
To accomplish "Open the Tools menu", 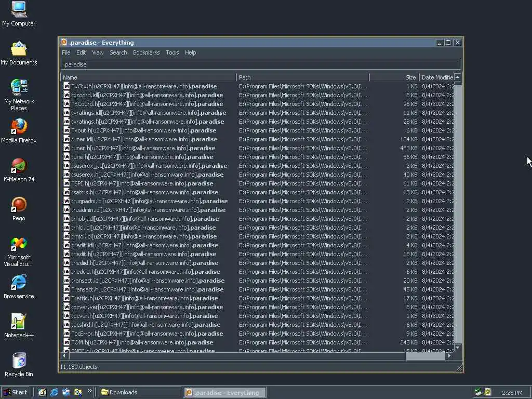I will tap(172, 52).
